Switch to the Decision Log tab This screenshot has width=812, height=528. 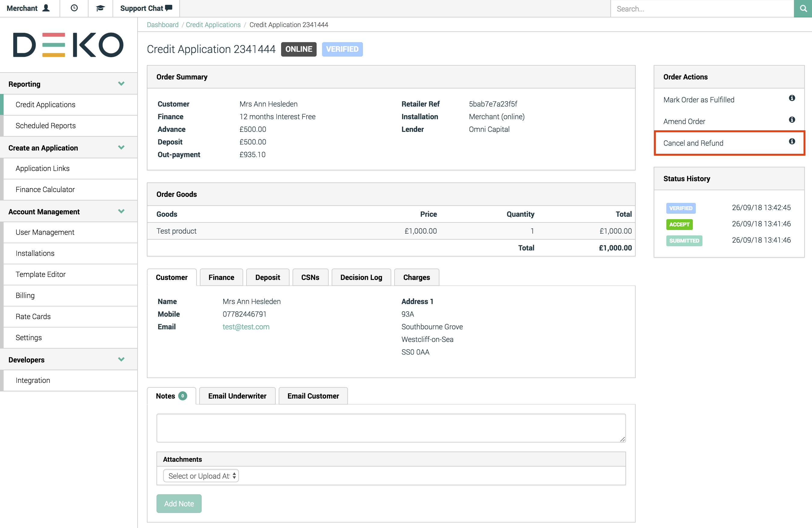361,277
